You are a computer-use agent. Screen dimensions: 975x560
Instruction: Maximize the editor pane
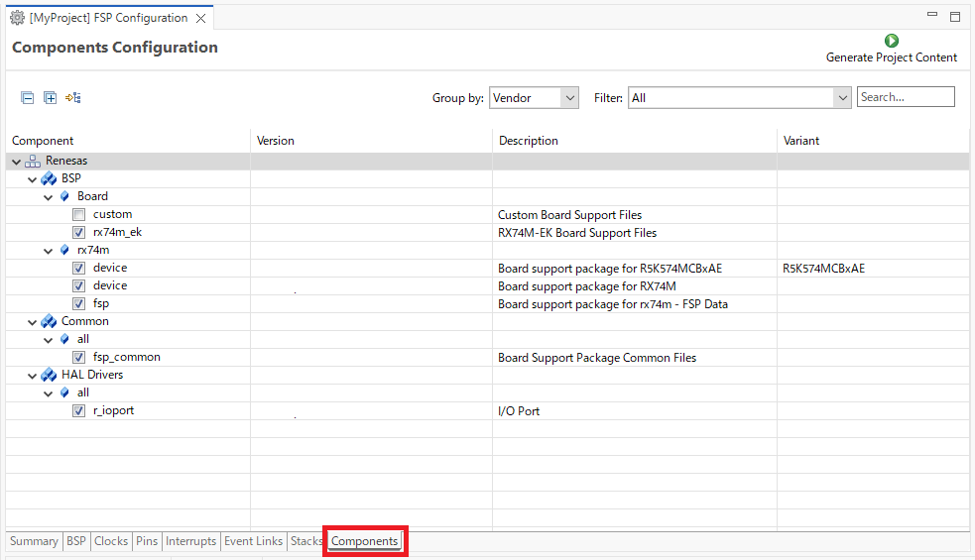click(x=955, y=17)
